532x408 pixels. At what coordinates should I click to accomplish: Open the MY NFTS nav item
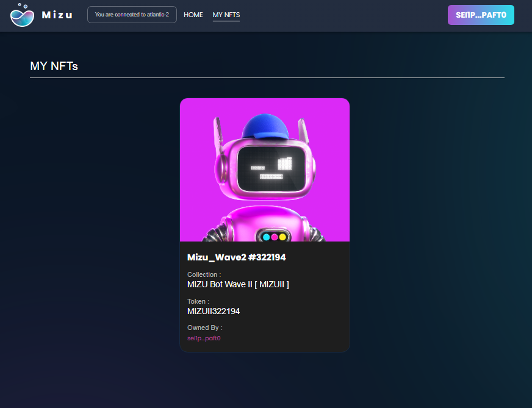[x=226, y=15]
